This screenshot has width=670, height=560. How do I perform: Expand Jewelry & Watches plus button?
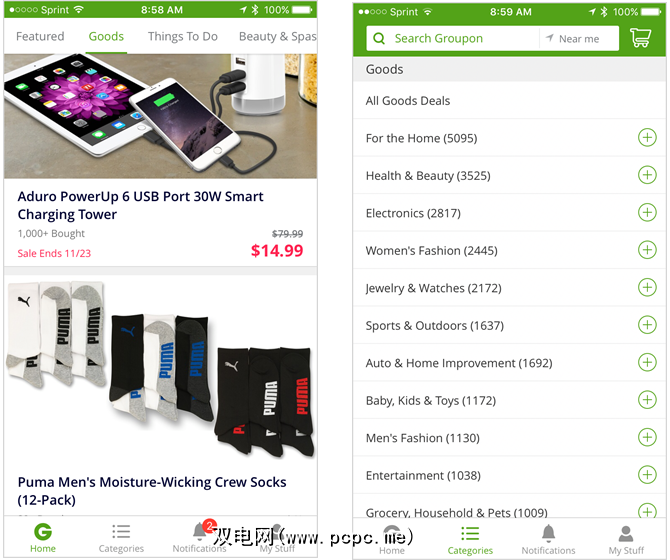(x=647, y=287)
